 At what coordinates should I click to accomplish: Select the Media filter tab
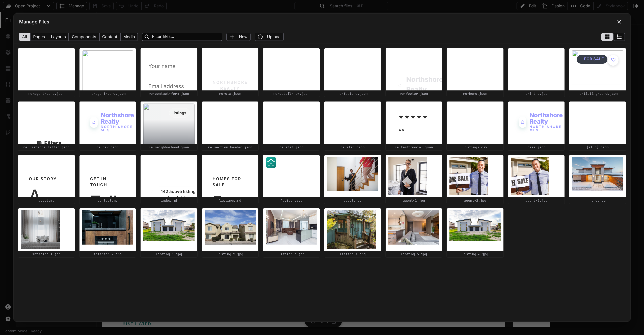click(x=129, y=37)
